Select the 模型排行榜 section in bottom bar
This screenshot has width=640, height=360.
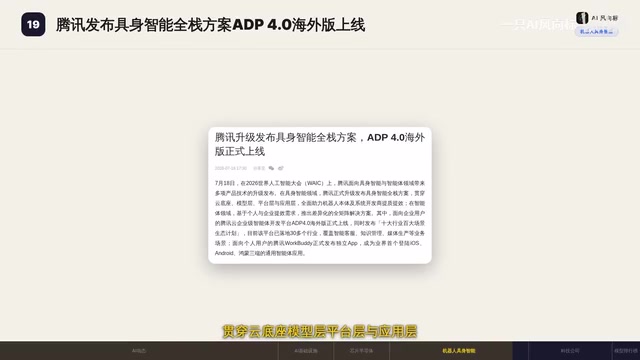coord(626,351)
